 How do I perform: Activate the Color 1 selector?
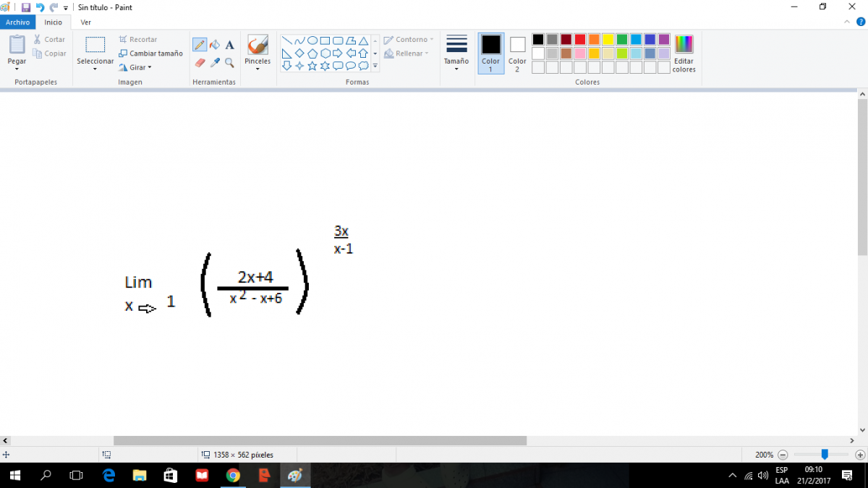[x=491, y=53]
